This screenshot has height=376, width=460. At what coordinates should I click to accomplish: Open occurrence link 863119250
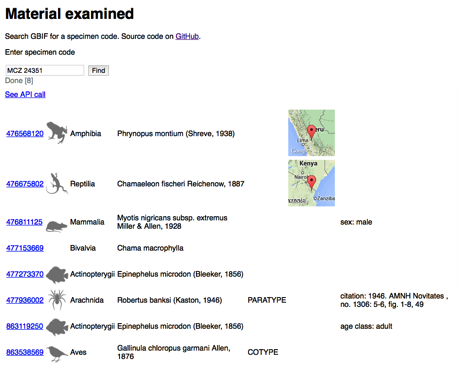tap(25, 326)
